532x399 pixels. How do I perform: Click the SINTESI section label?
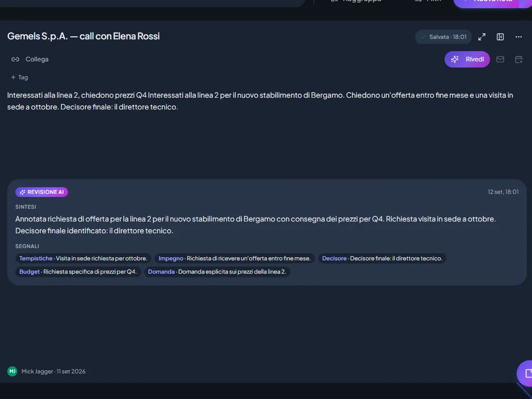point(26,207)
